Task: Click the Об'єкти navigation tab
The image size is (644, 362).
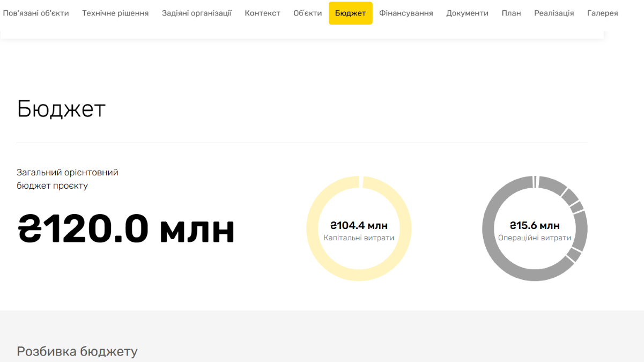Action: (308, 13)
